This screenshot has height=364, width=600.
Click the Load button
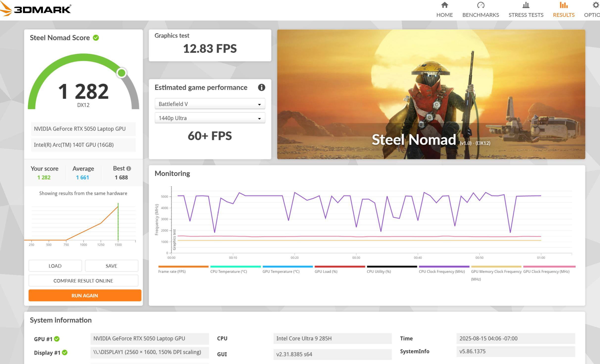tap(55, 266)
